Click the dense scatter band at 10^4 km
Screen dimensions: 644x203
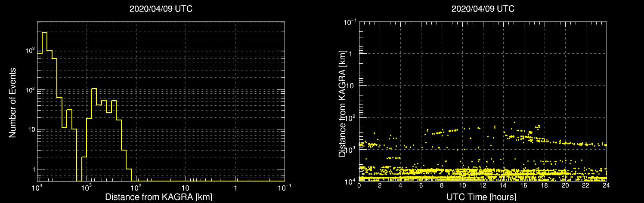tap(483, 178)
